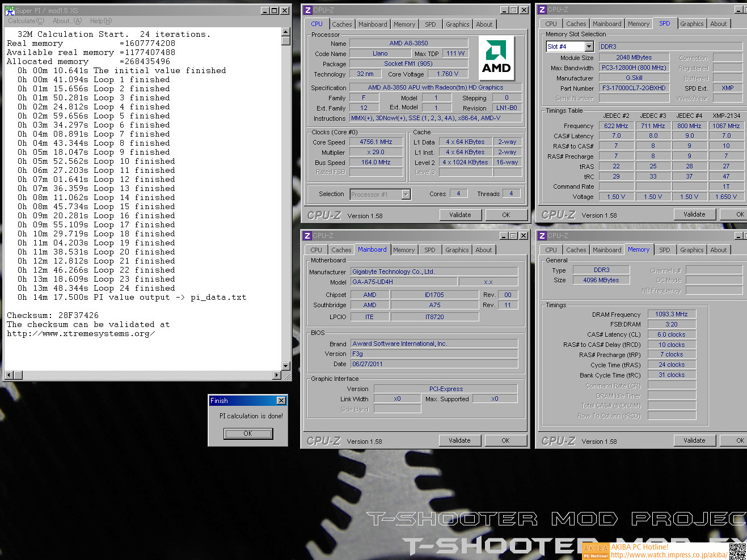747x560 pixels.
Task: Select the Memory tab in the Mainboard window
Action: (x=404, y=250)
